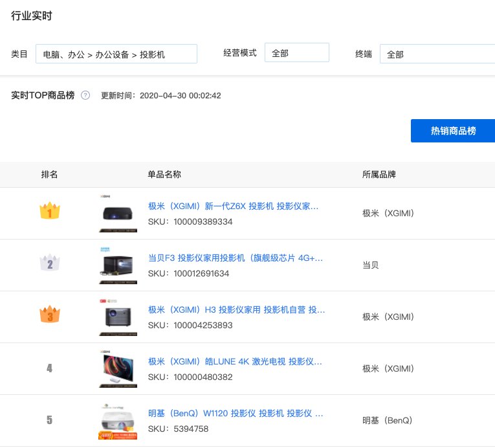Expand the 类目 category dropdown
Image resolution: width=495 pixels, height=448 pixels.
click(116, 54)
